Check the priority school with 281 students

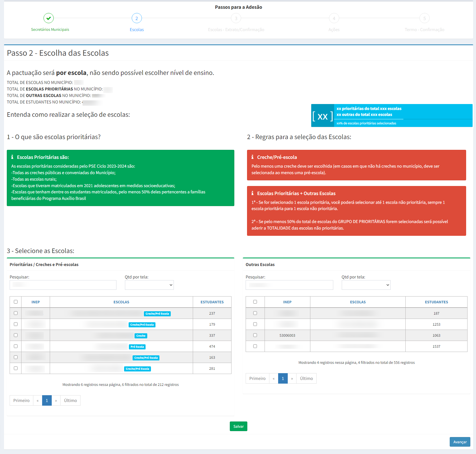click(x=16, y=368)
